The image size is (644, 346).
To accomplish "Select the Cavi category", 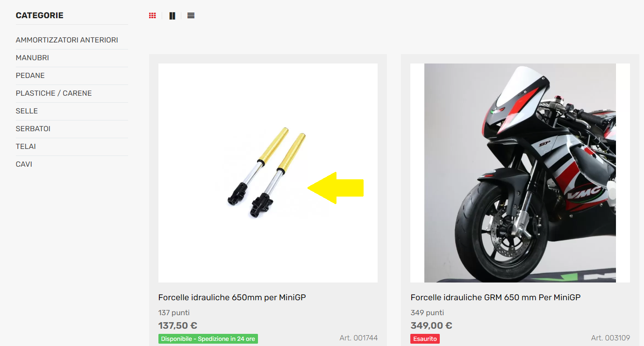I will (24, 164).
